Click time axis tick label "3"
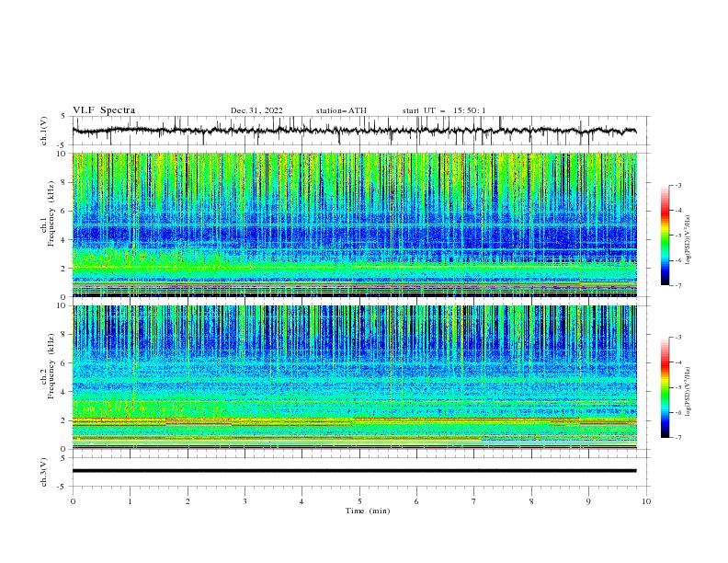This screenshot has width=728, height=563. pos(245,501)
